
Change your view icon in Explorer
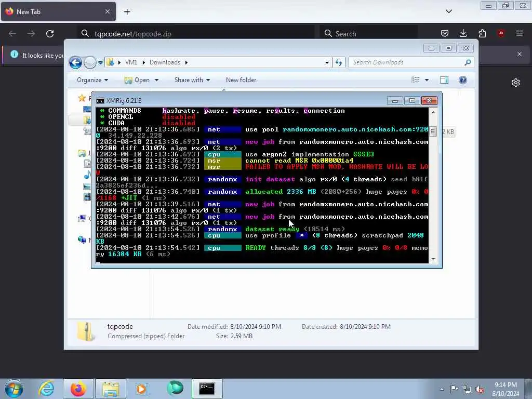[415, 80]
